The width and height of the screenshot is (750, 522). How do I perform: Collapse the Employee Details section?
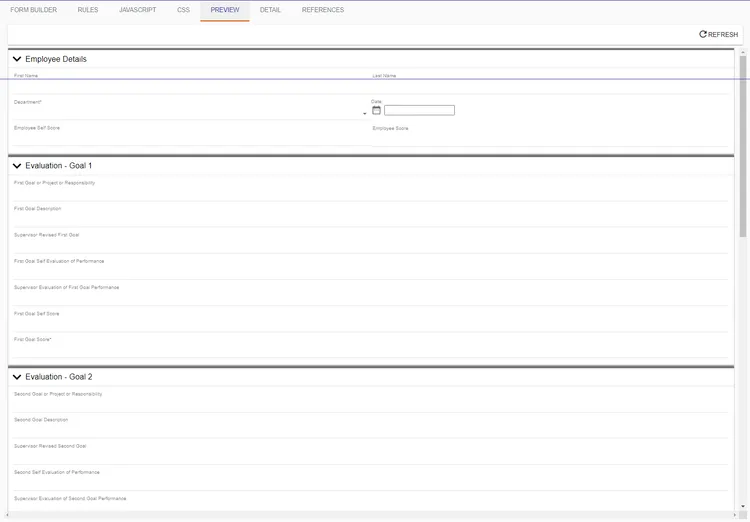(17, 59)
